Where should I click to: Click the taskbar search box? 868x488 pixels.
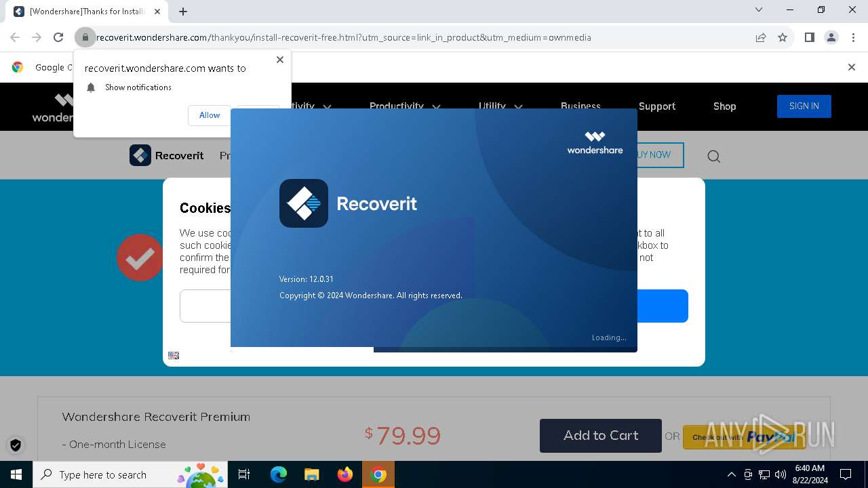point(130,474)
